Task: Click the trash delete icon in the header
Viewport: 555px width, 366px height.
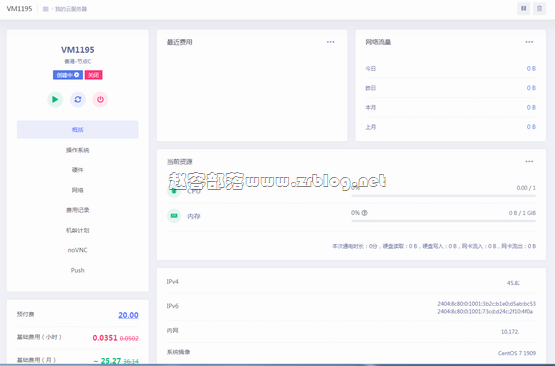Action: (539, 8)
